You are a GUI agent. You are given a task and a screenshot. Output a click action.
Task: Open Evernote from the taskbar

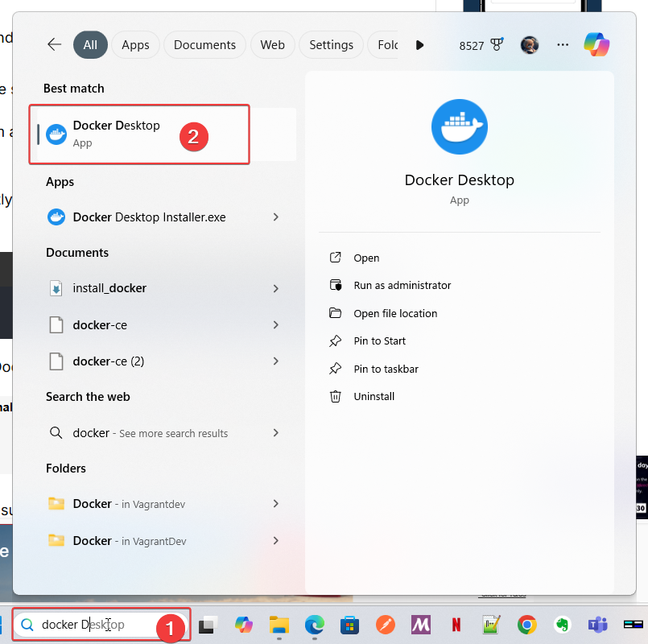click(x=563, y=625)
